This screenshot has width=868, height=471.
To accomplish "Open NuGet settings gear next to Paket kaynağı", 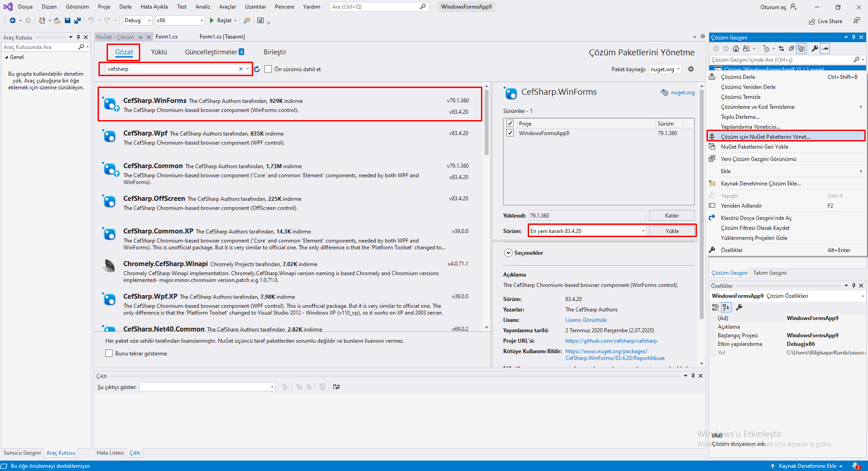I will (x=691, y=69).
